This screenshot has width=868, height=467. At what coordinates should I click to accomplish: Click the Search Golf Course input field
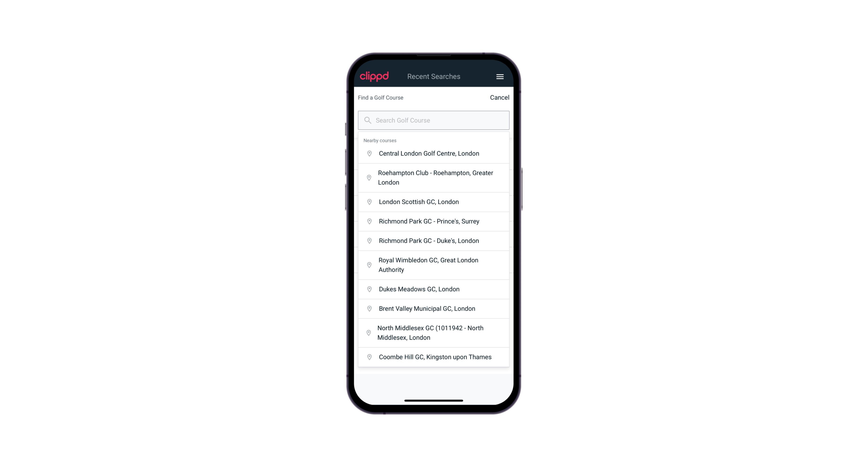point(434,120)
